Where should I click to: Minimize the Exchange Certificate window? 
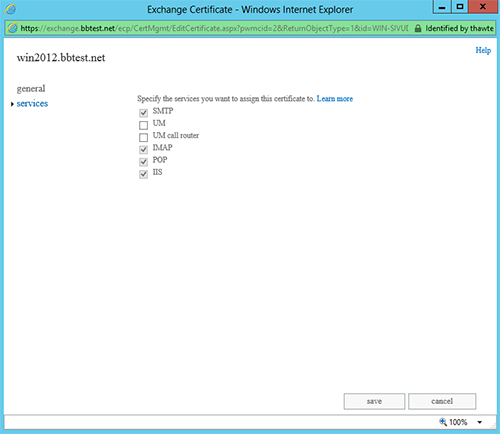442,7
